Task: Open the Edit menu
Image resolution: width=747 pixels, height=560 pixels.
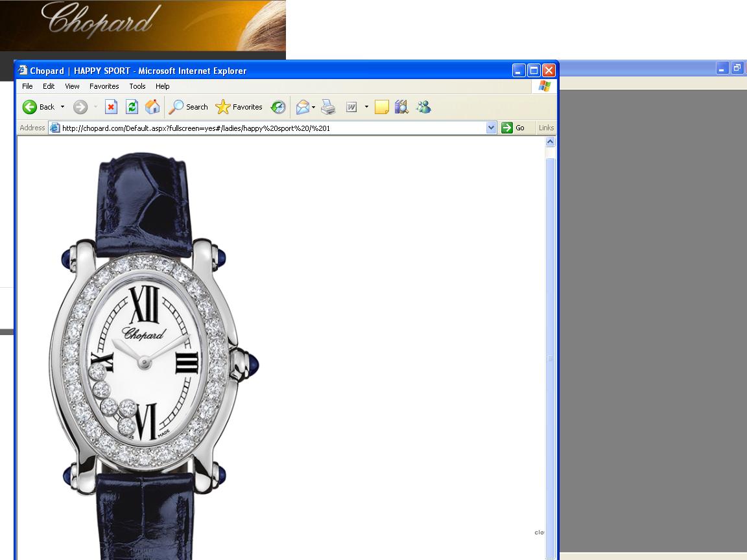Action: [x=49, y=86]
